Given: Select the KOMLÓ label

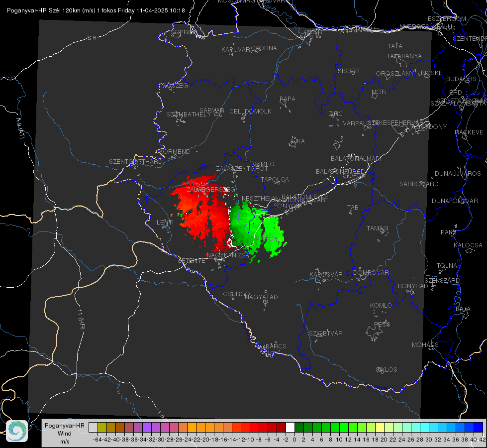Looking at the screenshot, I should tap(381, 306).
